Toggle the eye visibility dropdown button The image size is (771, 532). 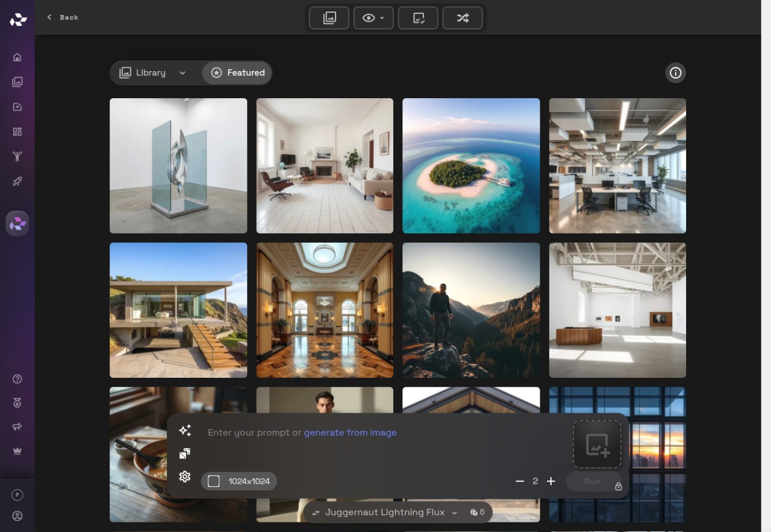[373, 18]
